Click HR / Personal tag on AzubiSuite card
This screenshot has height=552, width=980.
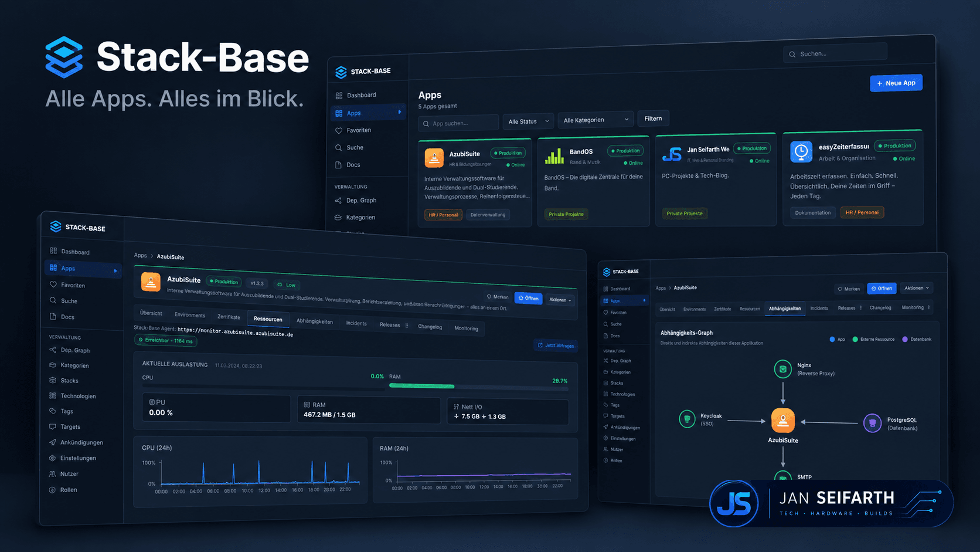click(x=444, y=215)
